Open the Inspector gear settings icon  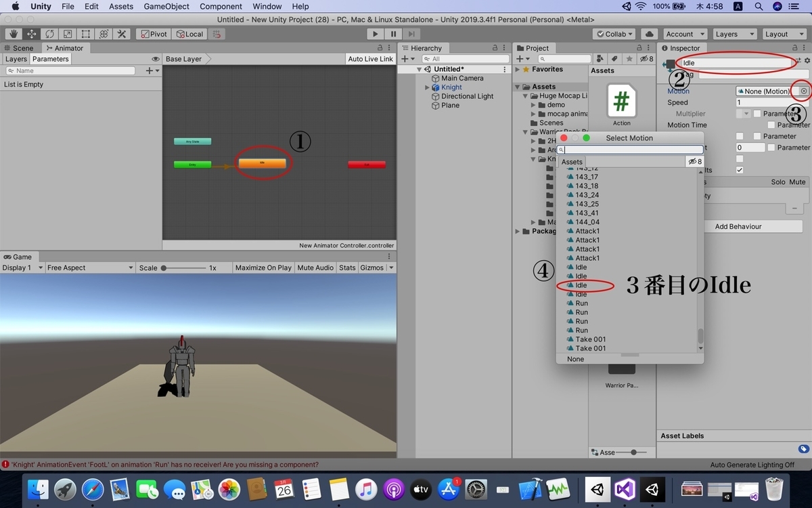point(807,61)
